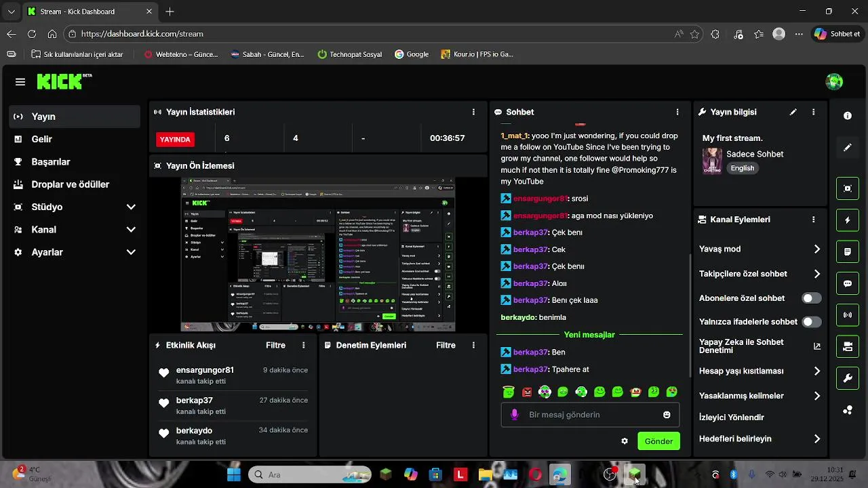This screenshot has height=488, width=868.
Task: Toggle activity feed lightning icon in sidebar
Action: [848, 220]
